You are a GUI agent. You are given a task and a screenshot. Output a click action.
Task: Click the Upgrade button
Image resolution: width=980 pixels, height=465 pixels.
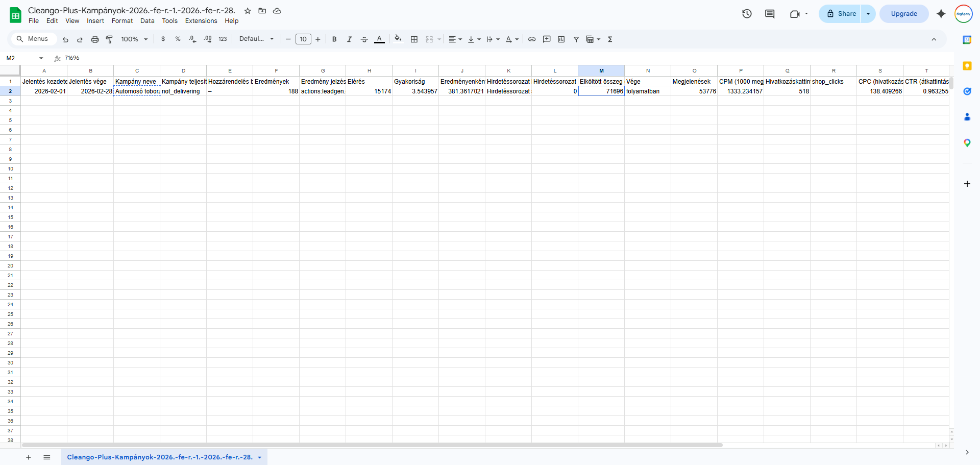pos(904,14)
